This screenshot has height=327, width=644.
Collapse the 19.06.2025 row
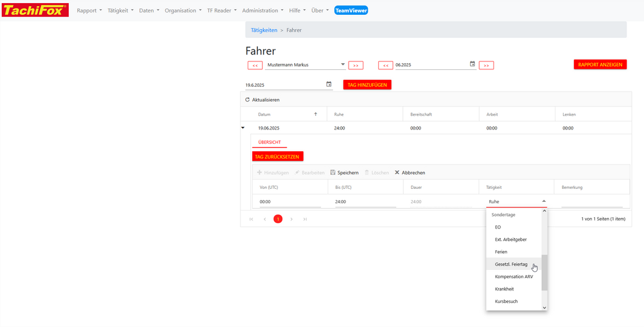tap(243, 128)
